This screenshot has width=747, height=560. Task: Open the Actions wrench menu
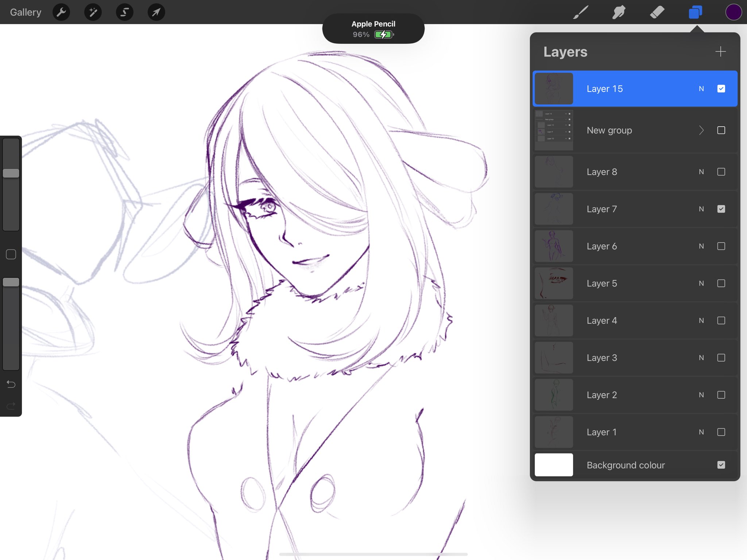(61, 12)
